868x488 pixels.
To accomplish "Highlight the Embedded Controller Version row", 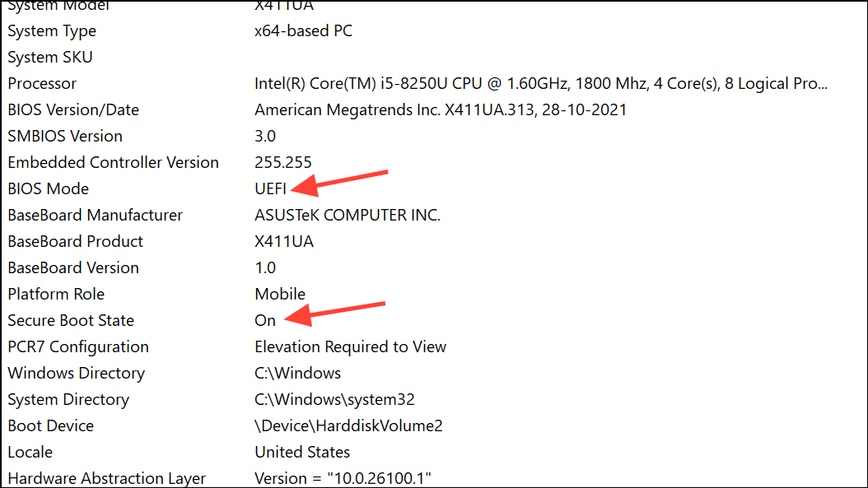I will [113, 163].
